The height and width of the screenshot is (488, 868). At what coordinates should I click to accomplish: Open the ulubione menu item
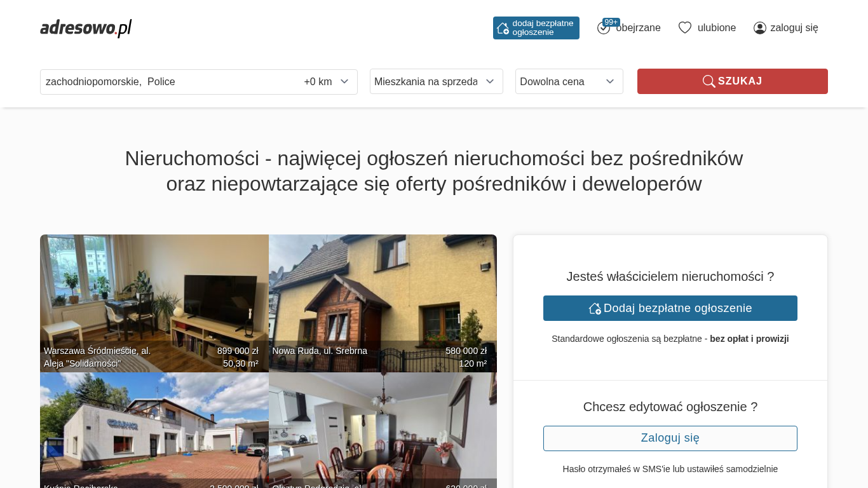[716, 28]
